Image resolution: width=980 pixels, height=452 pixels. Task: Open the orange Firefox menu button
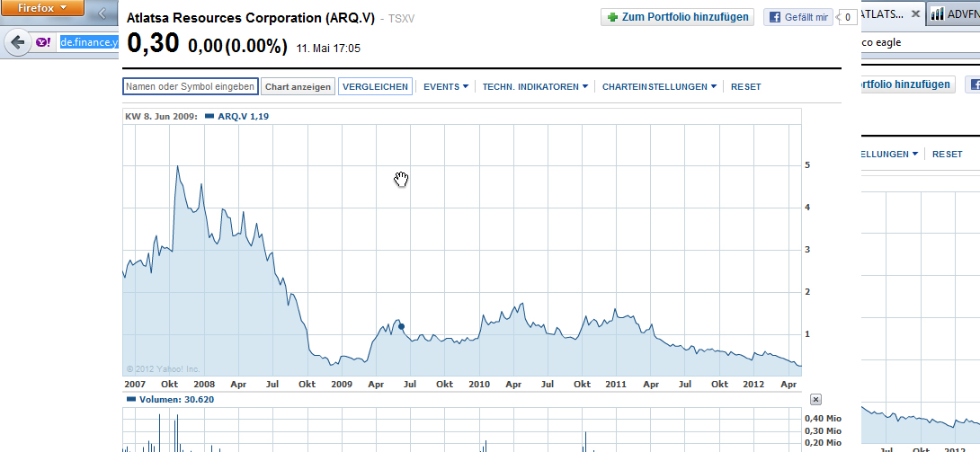click(42, 8)
